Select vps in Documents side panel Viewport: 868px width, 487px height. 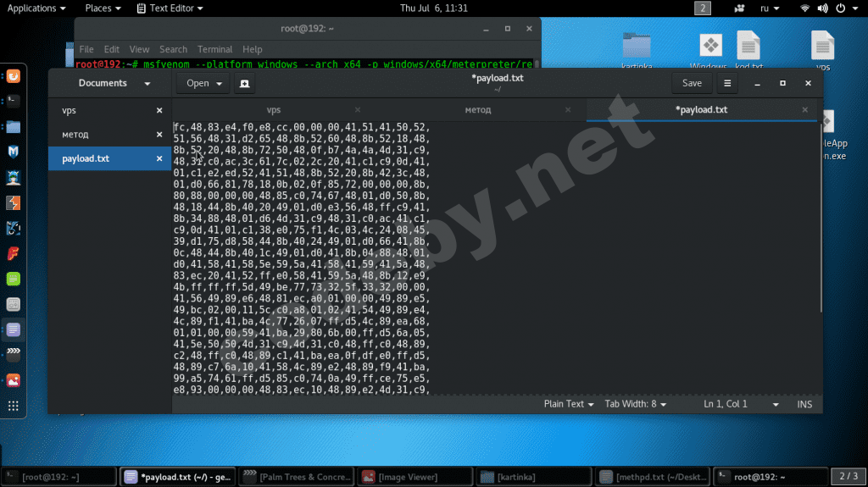(x=109, y=111)
